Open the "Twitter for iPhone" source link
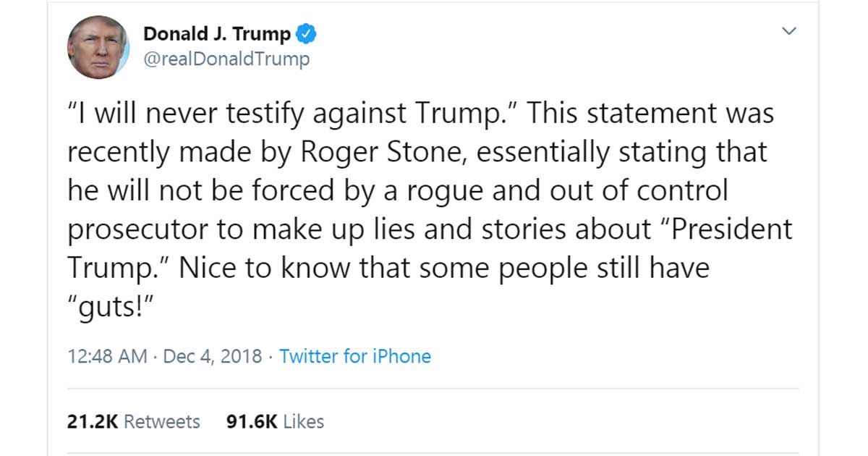Image resolution: width=868 pixels, height=456 pixels. tap(354, 356)
